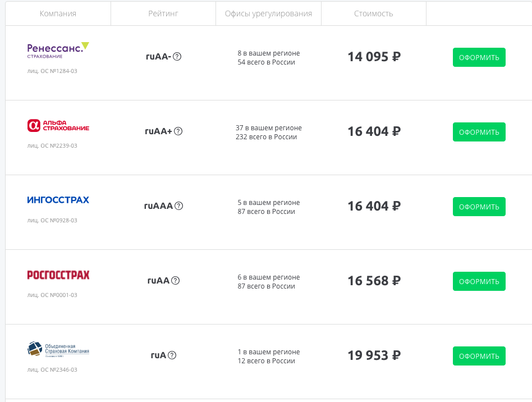
Task: Sort by the Стоимость column header
Action: pos(374,13)
